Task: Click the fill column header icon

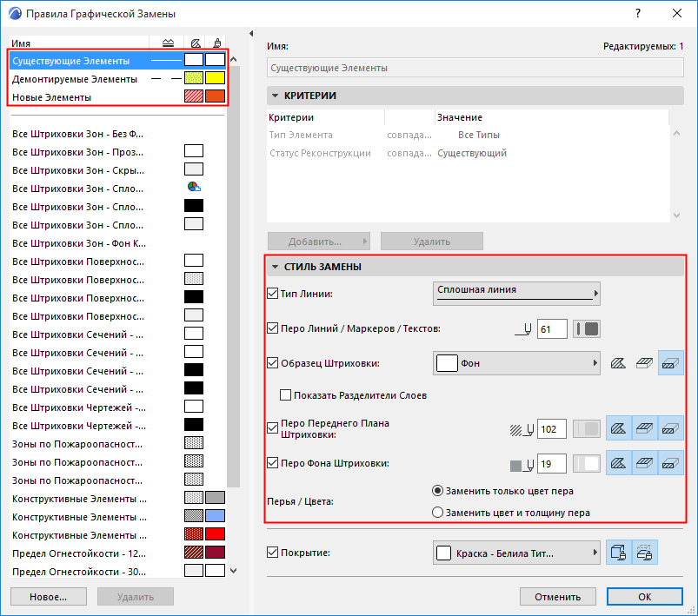Action: (x=196, y=43)
